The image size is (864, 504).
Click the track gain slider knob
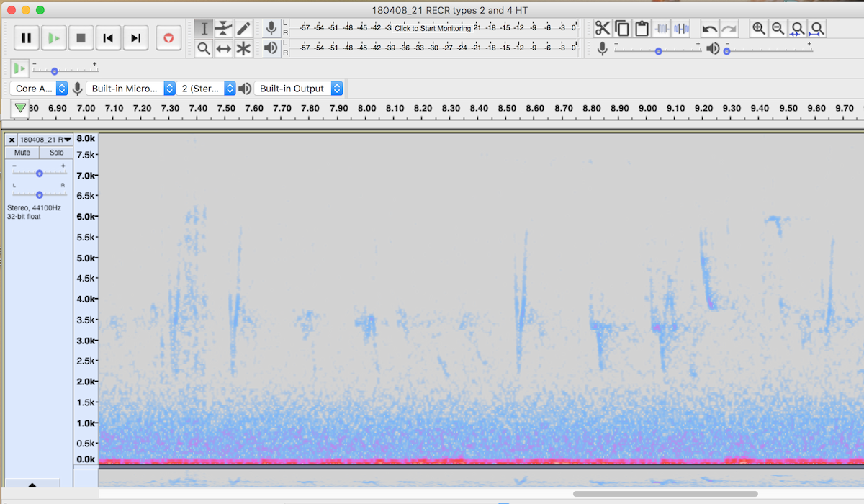(x=40, y=174)
